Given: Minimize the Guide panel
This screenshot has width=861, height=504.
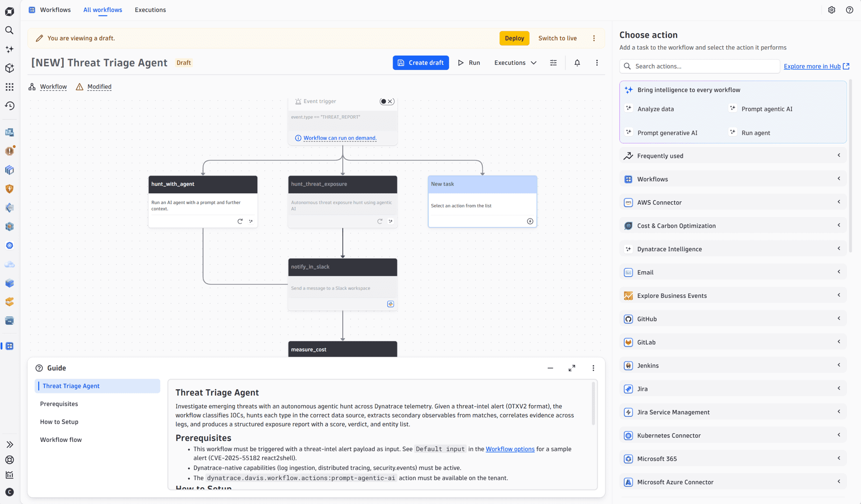Looking at the screenshot, I should point(550,368).
